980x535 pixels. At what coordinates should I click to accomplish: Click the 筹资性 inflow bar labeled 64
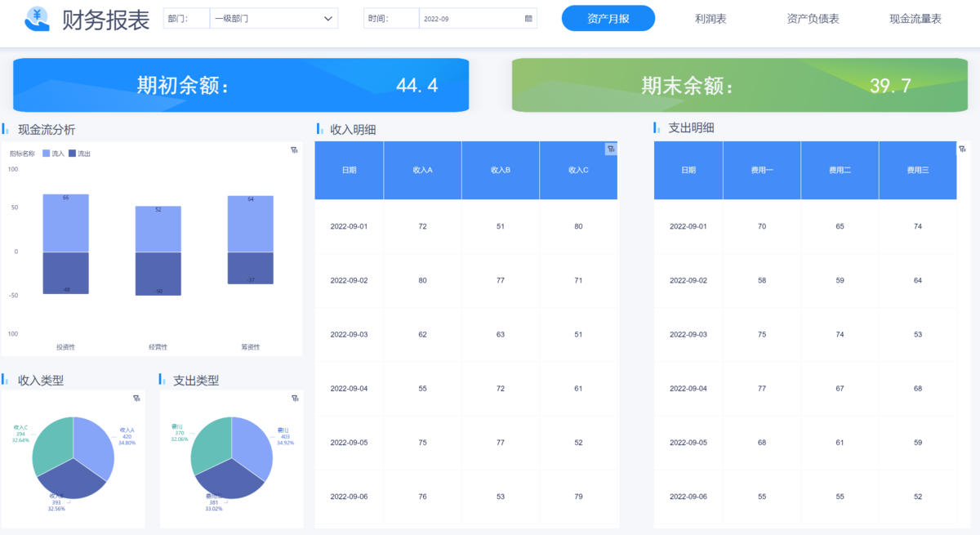(251, 224)
